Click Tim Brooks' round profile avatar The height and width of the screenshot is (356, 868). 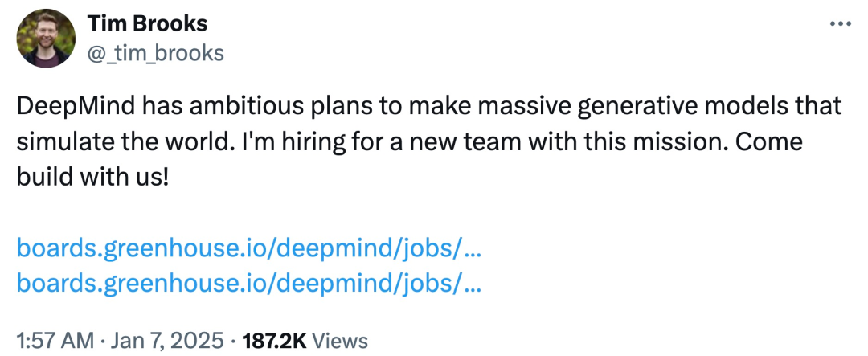(x=46, y=39)
